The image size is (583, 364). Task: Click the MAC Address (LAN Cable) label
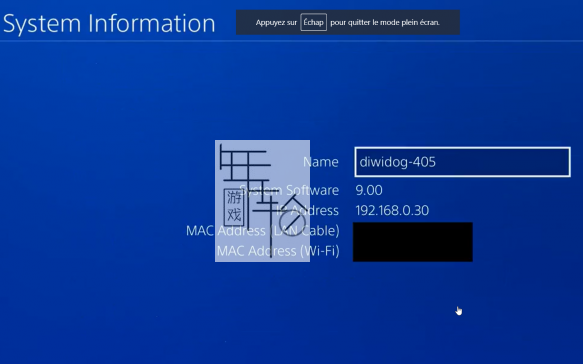coord(262,231)
